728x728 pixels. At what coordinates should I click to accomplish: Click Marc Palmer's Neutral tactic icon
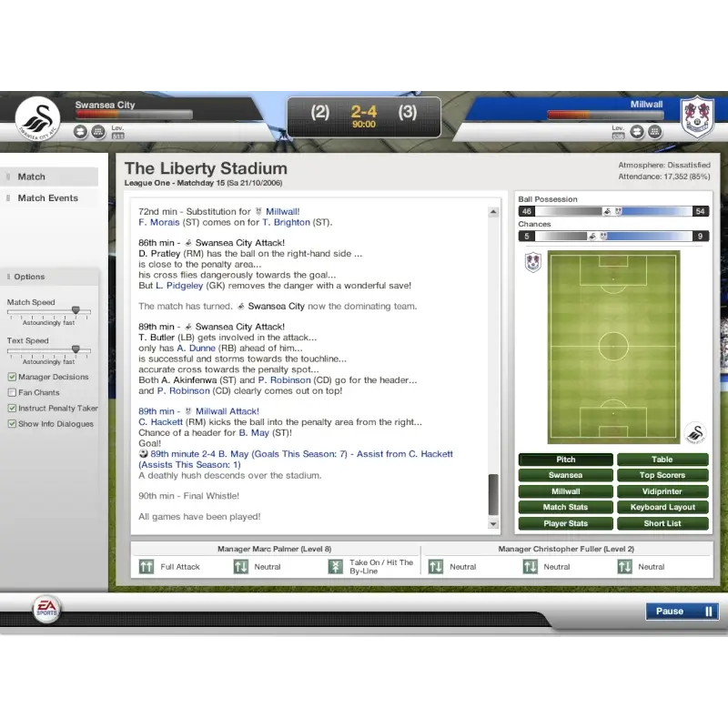240,567
